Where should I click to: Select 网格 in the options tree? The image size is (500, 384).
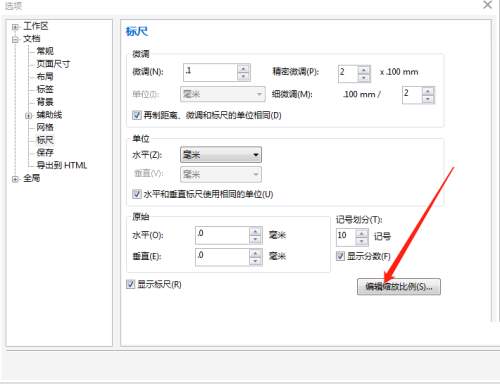click(45, 127)
